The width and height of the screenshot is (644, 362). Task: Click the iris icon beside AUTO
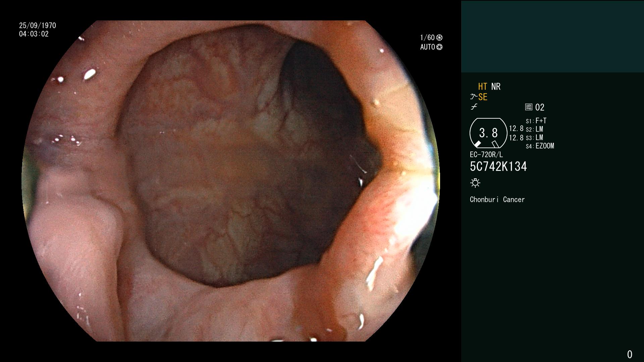[439, 47]
